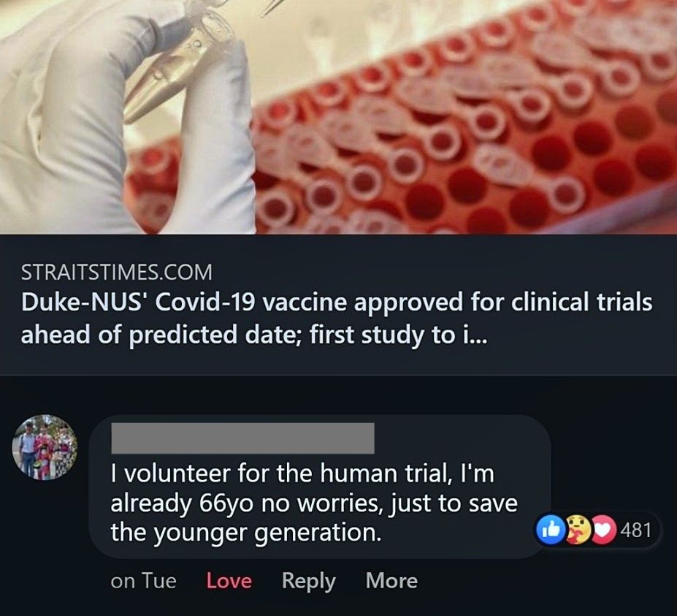
Task: Open the STRAITSTIMES.COM source link
Action: tap(117, 273)
